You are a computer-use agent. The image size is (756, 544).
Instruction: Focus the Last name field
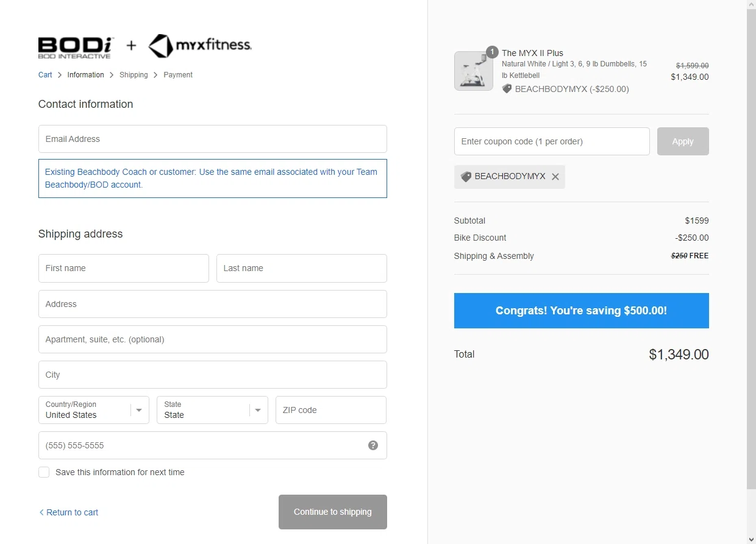[302, 268]
